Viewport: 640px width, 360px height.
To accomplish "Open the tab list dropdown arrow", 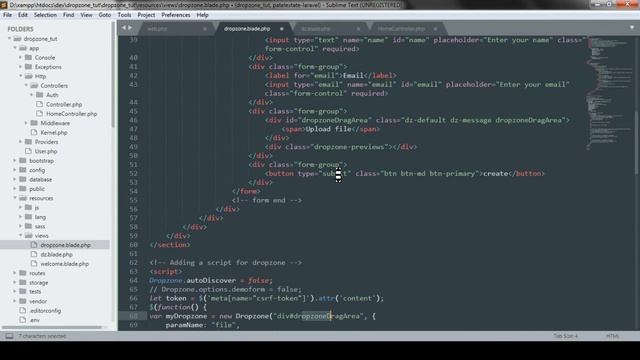I will (631, 28).
